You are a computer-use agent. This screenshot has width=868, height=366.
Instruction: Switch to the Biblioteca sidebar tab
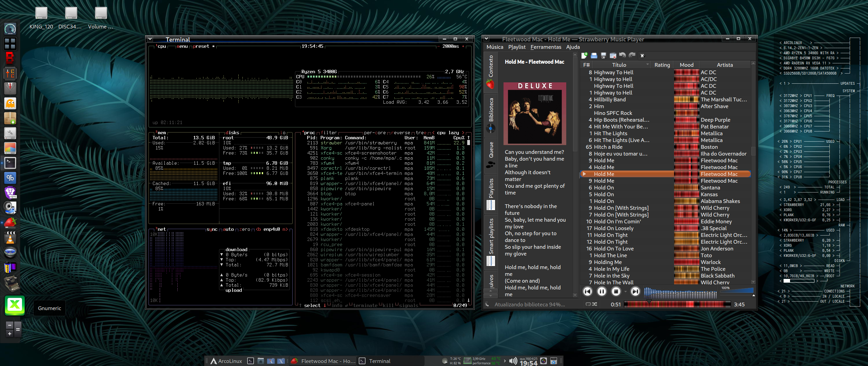[x=491, y=115]
